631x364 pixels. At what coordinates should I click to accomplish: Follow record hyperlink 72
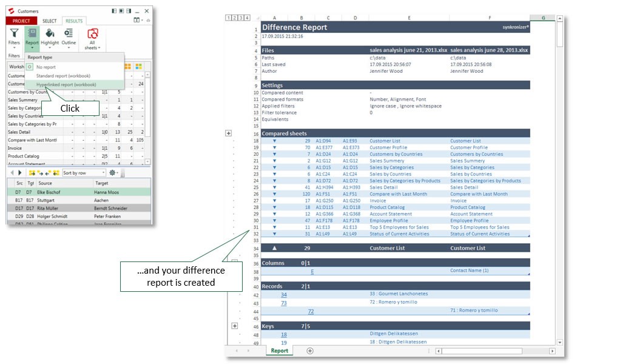(311, 311)
